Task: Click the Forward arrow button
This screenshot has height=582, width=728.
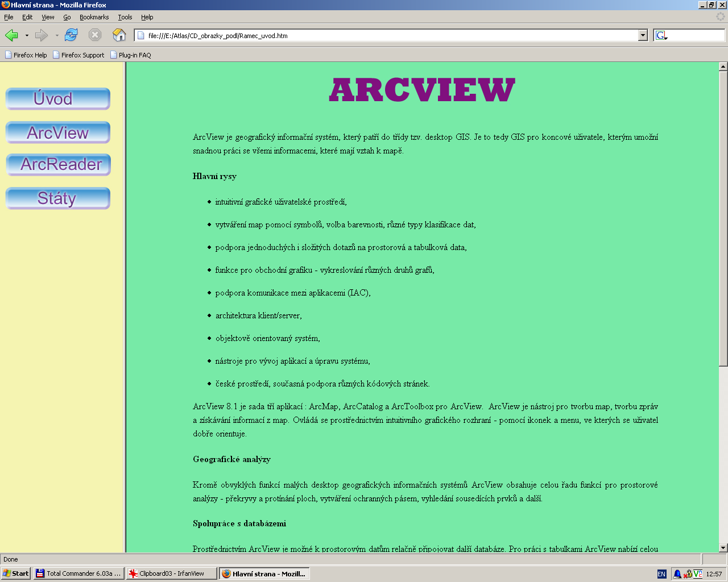Action: coord(42,35)
